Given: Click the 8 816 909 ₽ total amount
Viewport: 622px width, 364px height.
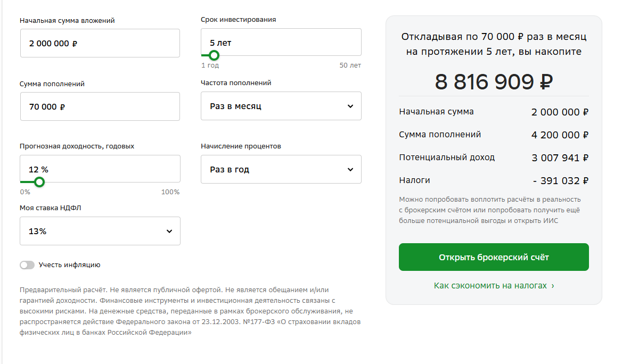Looking at the screenshot, I should [x=494, y=82].
